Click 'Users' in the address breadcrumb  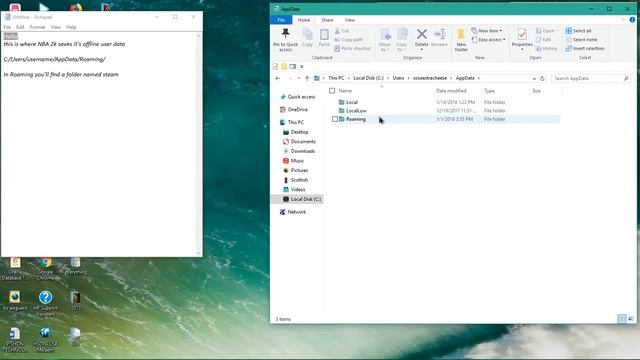pyautogui.click(x=398, y=78)
